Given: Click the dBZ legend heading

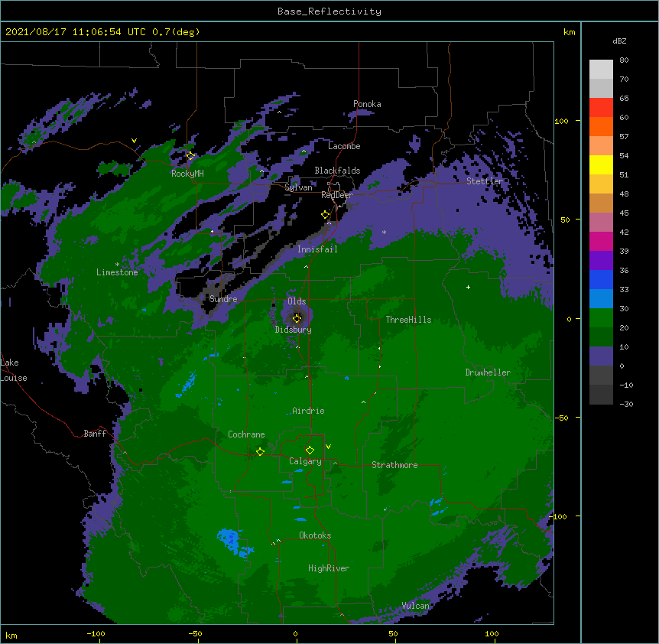Looking at the screenshot, I should 619,41.
